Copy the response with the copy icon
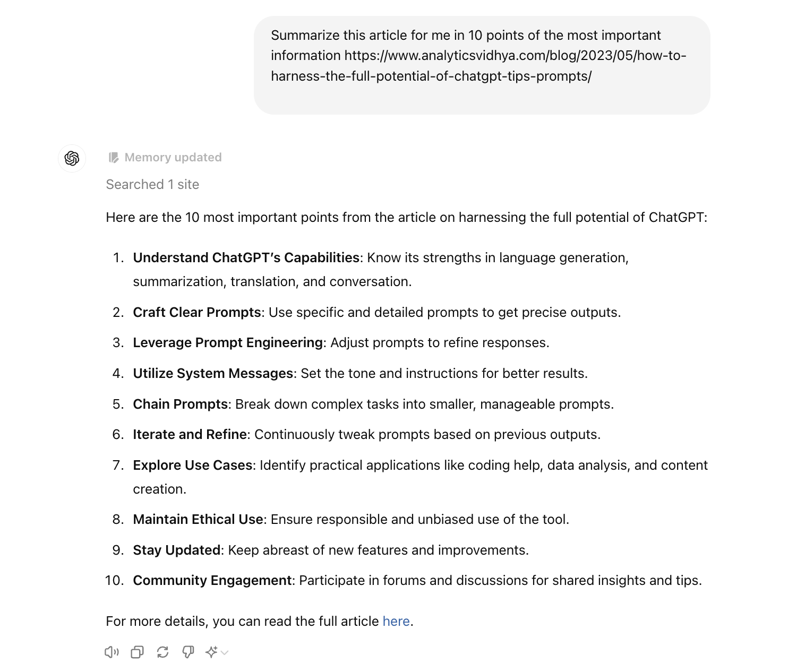This screenshot has width=788, height=672. coord(137,652)
